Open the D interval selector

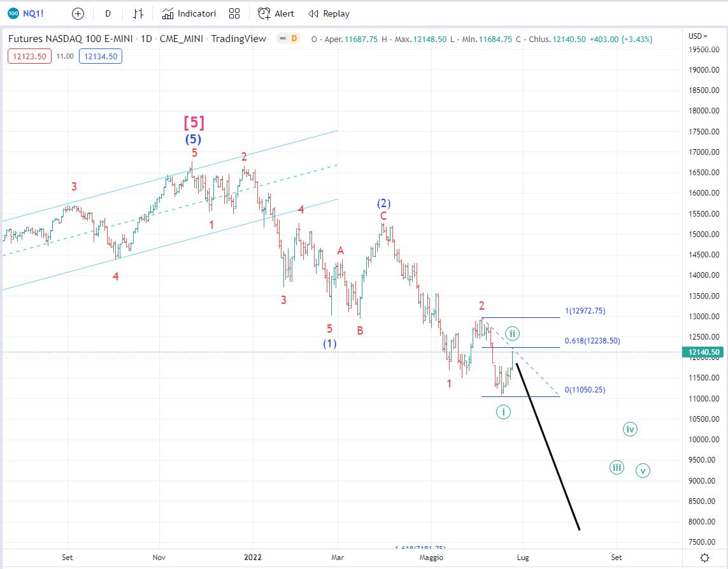pos(108,13)
